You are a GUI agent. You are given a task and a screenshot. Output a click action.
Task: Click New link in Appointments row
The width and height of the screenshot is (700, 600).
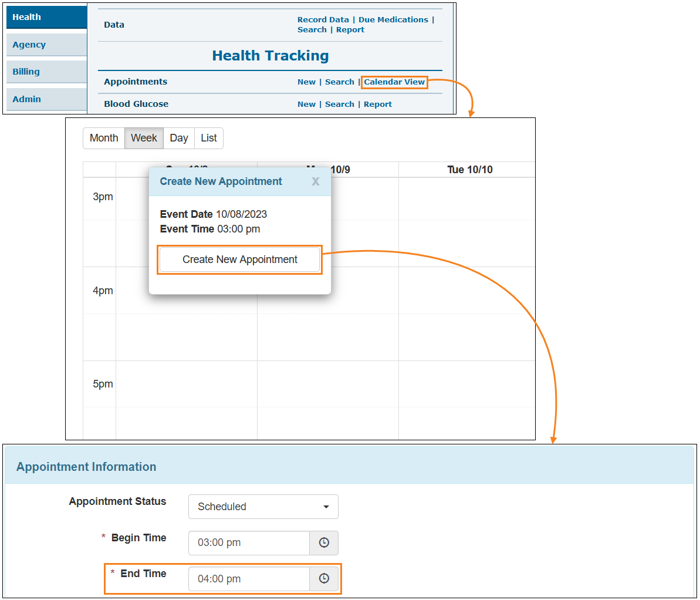click(306, 82)
